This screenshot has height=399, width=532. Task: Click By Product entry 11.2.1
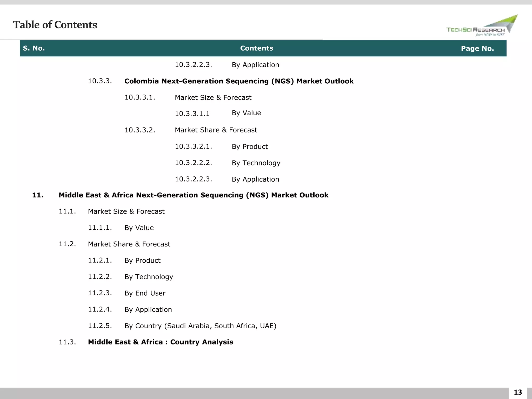pos(142,261)
